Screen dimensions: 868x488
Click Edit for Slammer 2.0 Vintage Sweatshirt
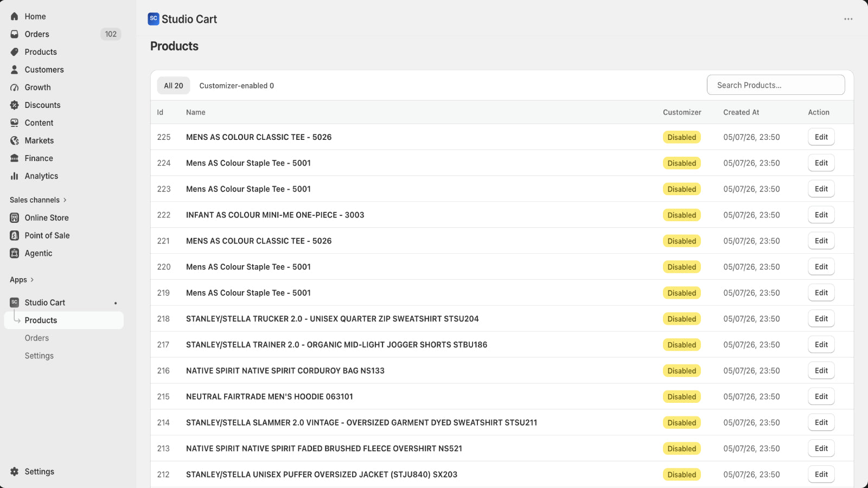pyautogui.click(x=821, y=422)
